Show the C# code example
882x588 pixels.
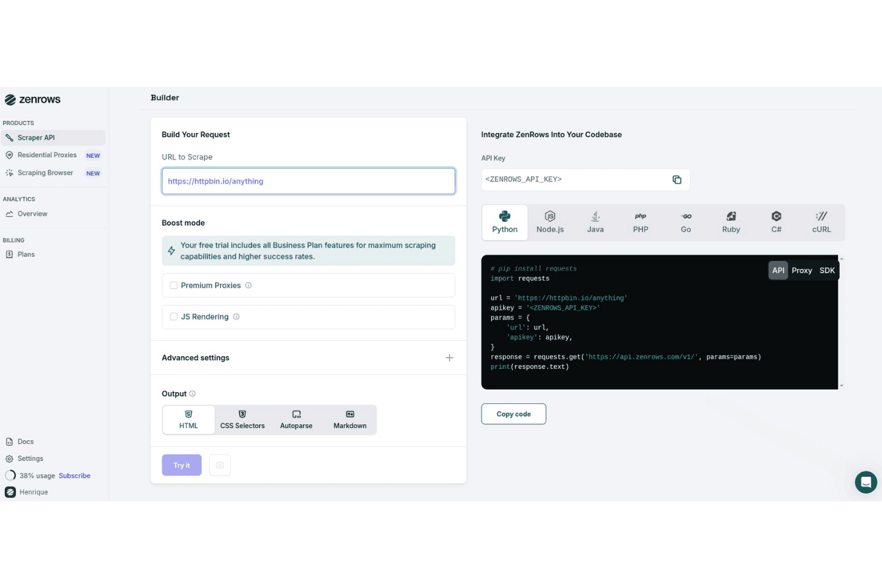[x=777, y=223]
